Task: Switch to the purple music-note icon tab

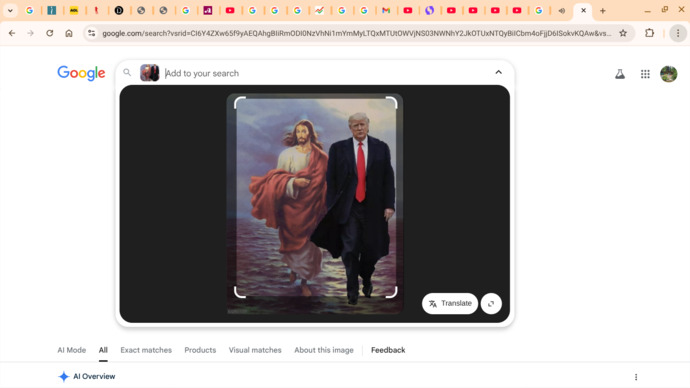Action: (208, 11)
